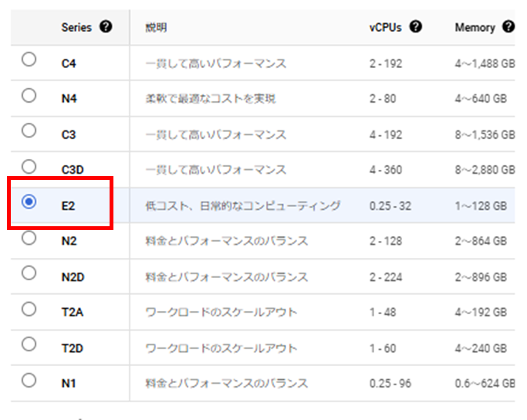Screen dimensions: 527x420
Task: Click the N4 description 柔軟で最適なコストを実現
Action: 211,99
